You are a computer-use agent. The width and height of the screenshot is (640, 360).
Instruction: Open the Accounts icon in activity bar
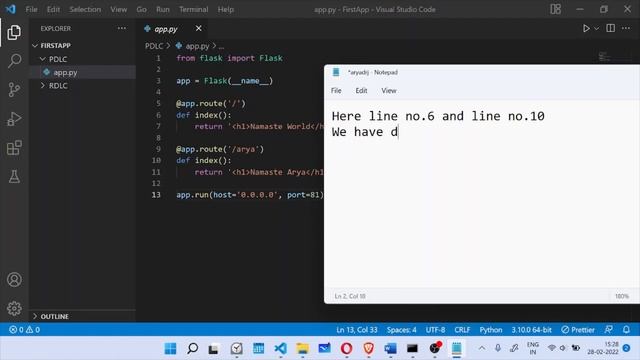tap(14, 280)
